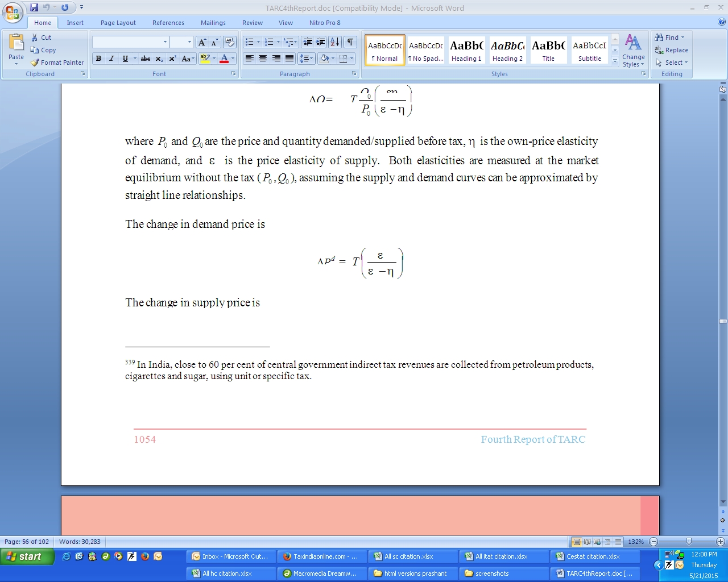Open the Page Layout tab
The image size is (728, 582).
118,23
